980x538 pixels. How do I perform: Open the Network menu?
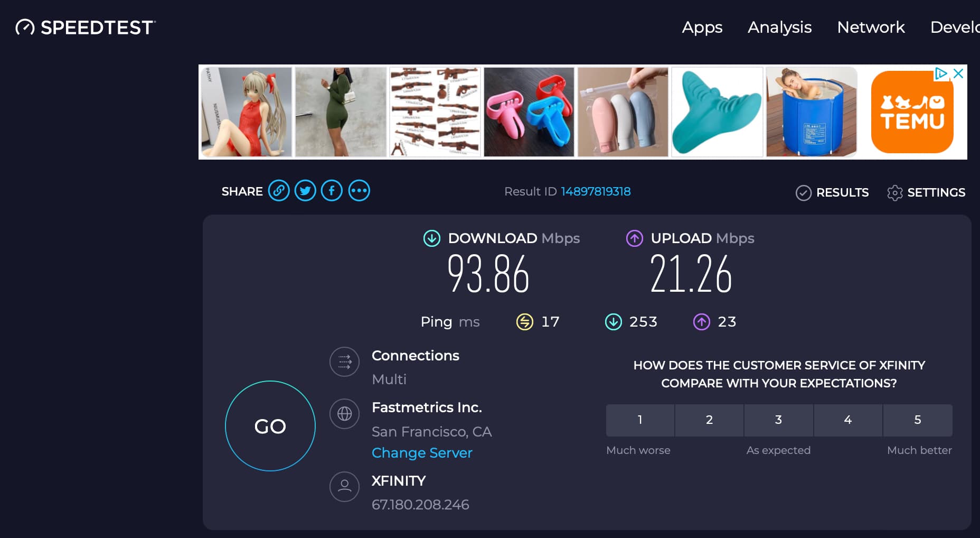click(871, 27)
